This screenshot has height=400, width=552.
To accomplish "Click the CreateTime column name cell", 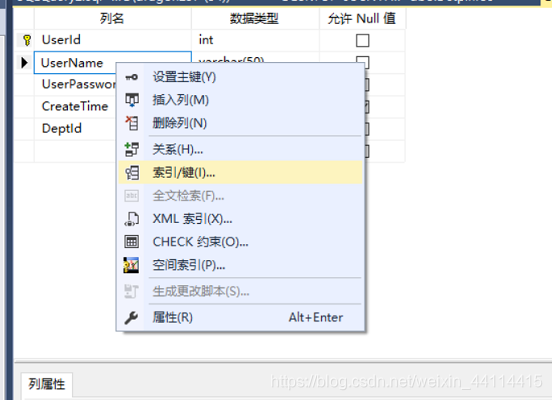I will (75, 106).
